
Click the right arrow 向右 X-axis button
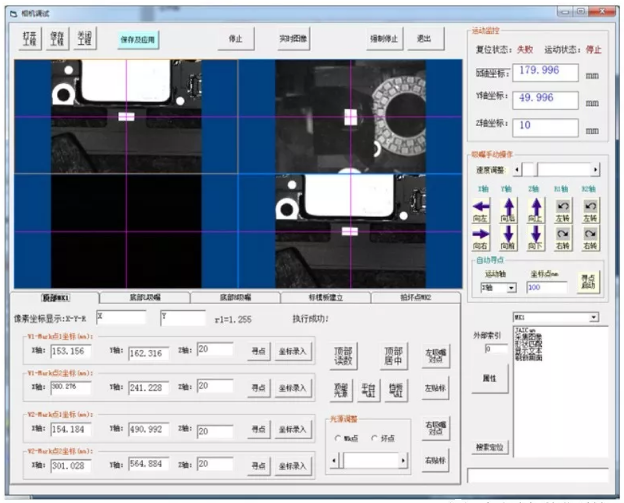[x=480, y=235]
